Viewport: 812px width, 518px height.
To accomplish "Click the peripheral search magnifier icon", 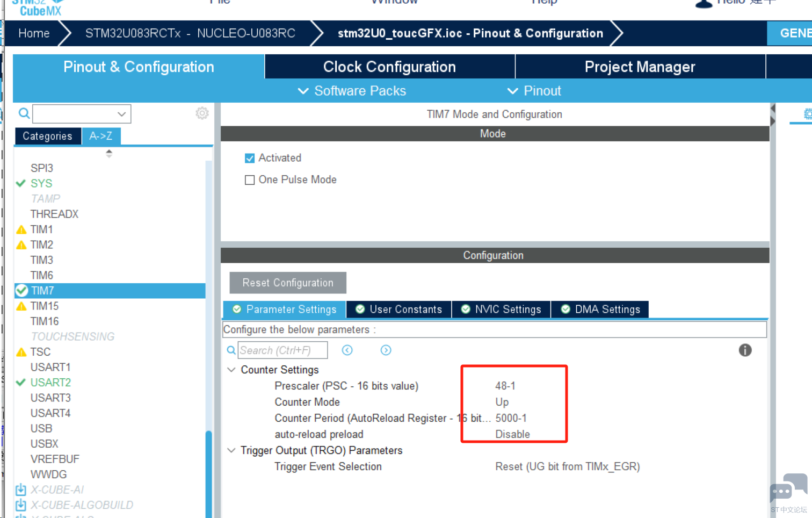I will pyautogui.click(x=24, y=113).
